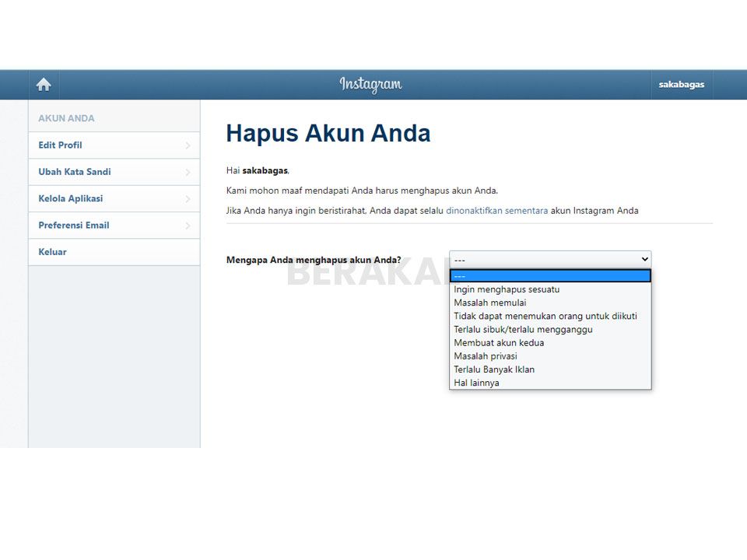Screen dimensions: 747x560
Task: Click the Hapus Akun Anda heading
Action: coord(328,133)
